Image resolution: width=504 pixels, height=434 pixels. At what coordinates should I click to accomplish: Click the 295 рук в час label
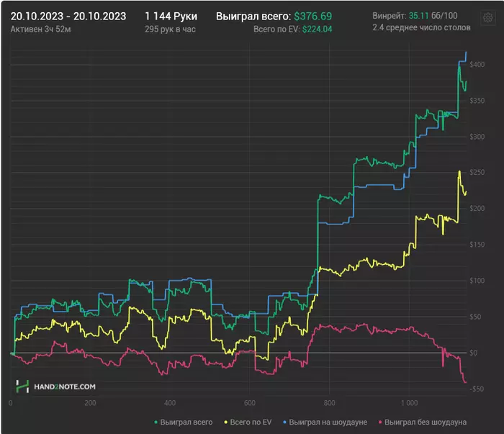(x=170, y=29)
